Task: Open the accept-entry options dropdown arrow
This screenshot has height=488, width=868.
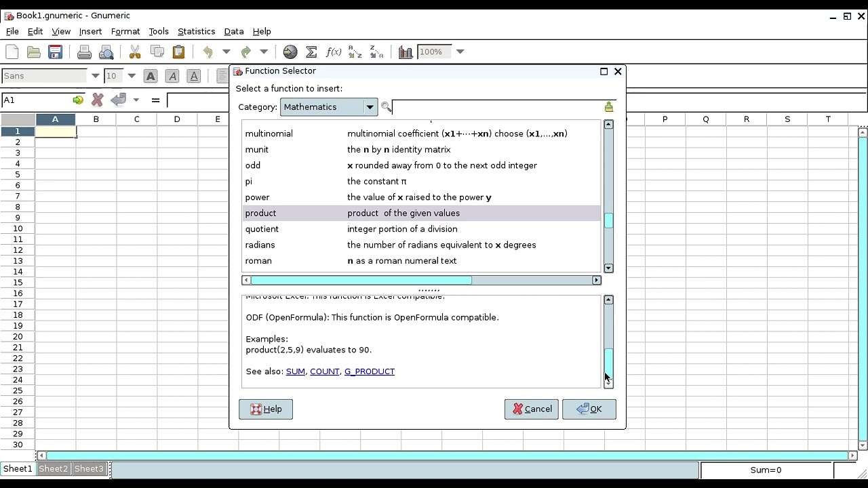Action: click(136, 100)
